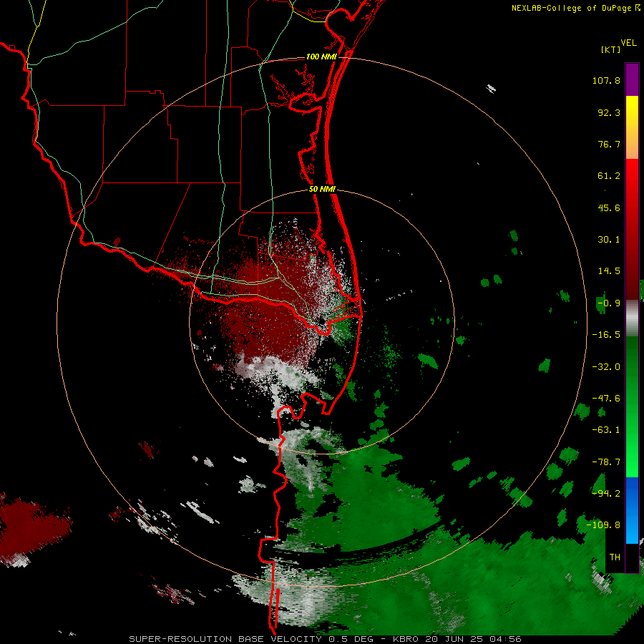This screenshot has width=644, height=644.
Task: Click the 76.7 velocity scale value
Action: 609,144
